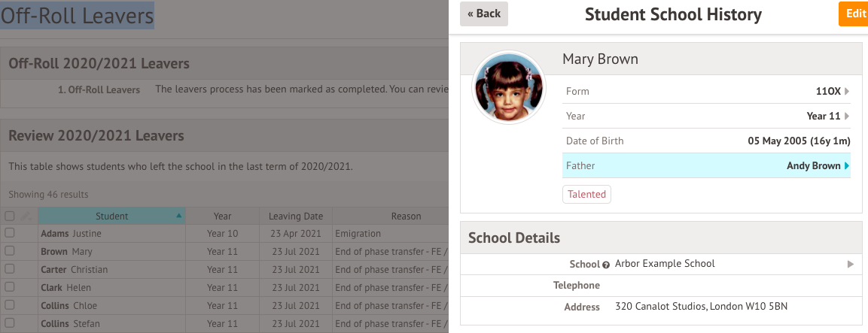Image resolution: width=868 pixels, height=333 pixels.
Task: Click the arrow beside Andy Brown
Action: pyautogui.click(x=847, y=166)
